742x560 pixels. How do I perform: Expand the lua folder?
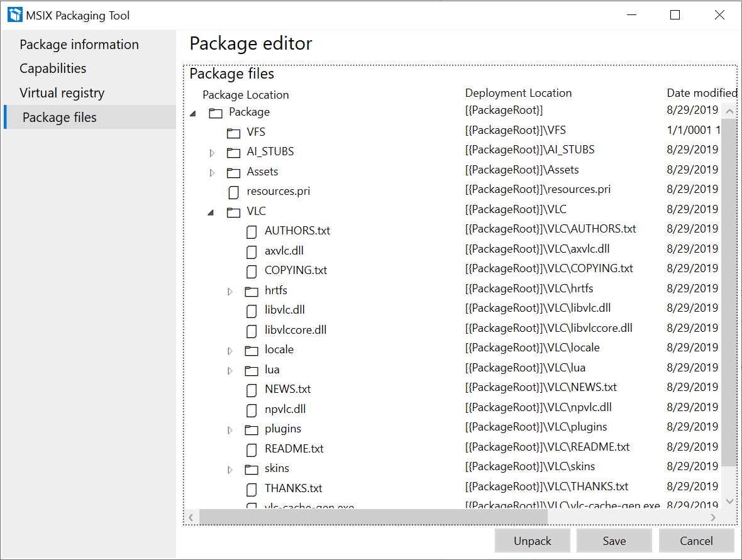point(230,370)
